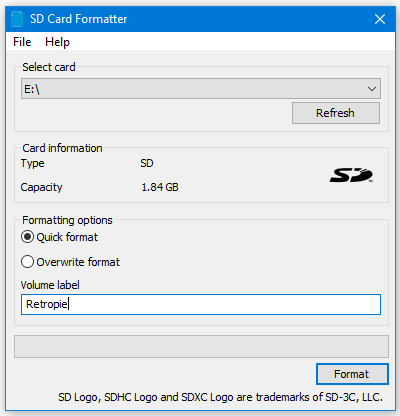Screen dimensions: 400x416
Task: Click the Format button
Action: (352, 374)
